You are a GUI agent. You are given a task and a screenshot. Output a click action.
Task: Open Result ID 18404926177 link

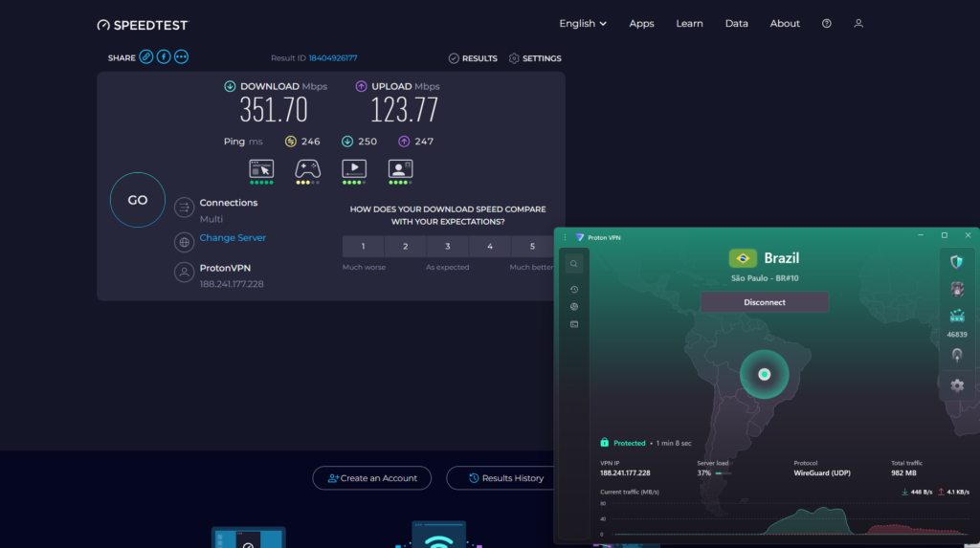[x=332, y=57]
